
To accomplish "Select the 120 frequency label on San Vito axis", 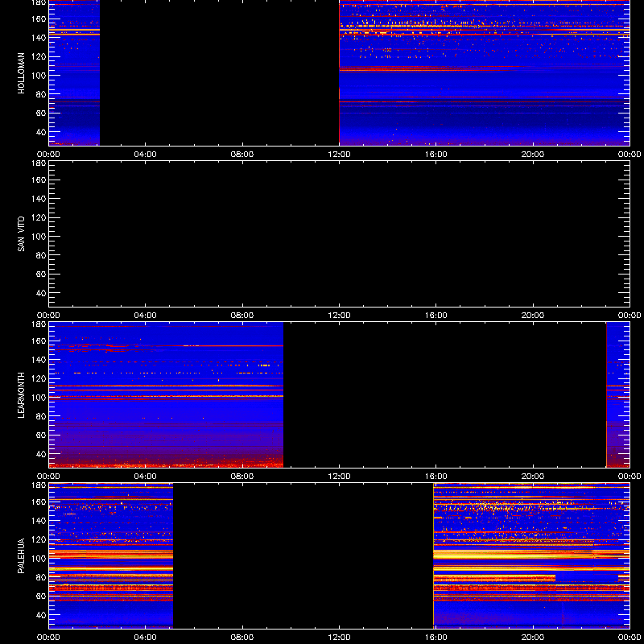I will click(x=39, y=217).
